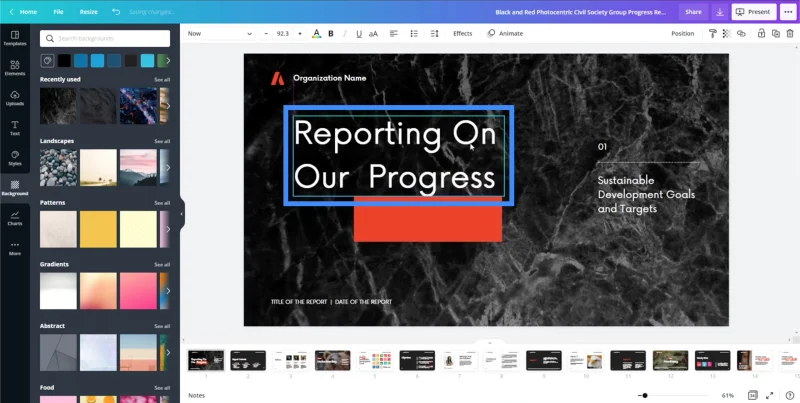Open the Animate option
This screenshot has height=403, width=800.
coord(505,34)
